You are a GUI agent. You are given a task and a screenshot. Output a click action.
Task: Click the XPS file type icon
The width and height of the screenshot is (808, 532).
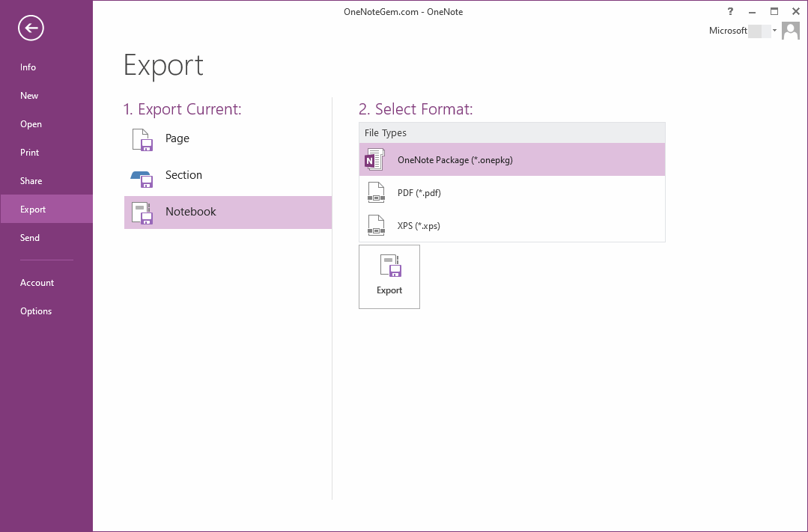(376, 225)
